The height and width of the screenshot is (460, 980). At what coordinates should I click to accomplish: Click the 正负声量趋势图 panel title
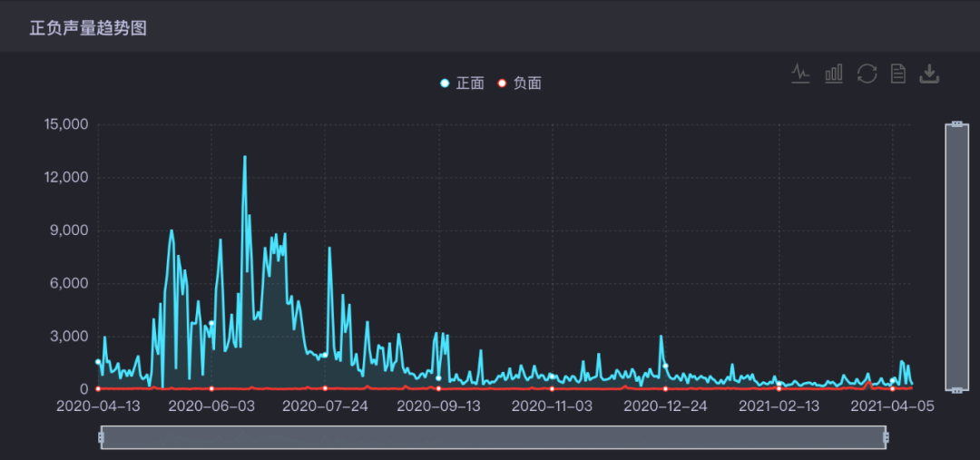click(x=88, y=28)
